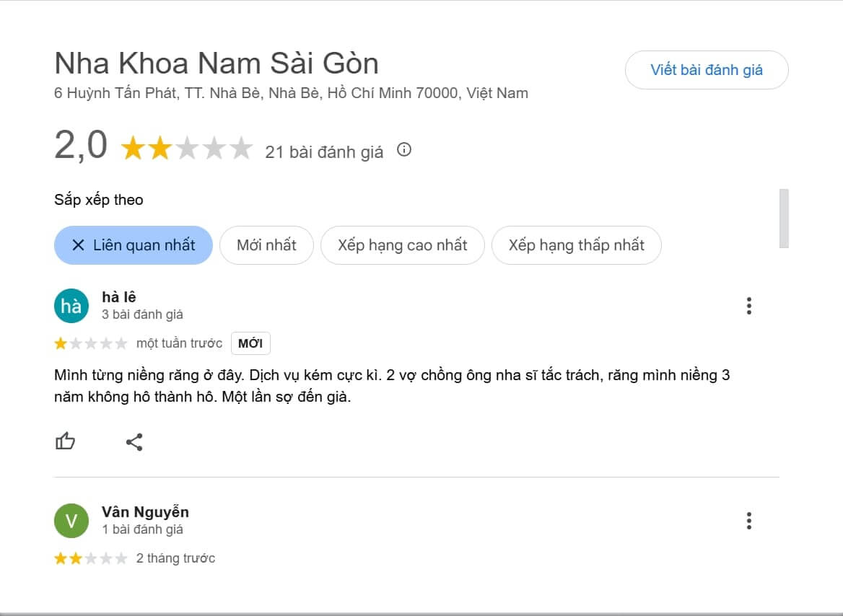Click the fifth star under the clinic rating
The width and height of the screenshot is (843, 616).
coord(240,147)
